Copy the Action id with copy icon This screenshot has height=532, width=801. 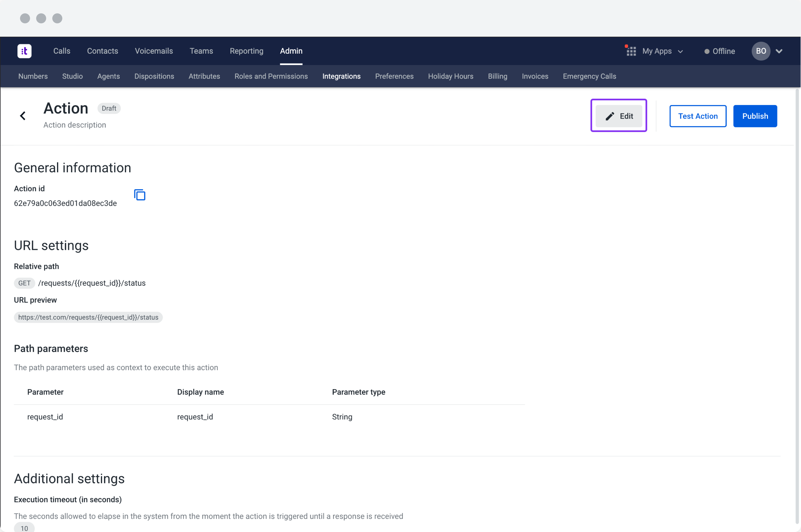[140, 195]
